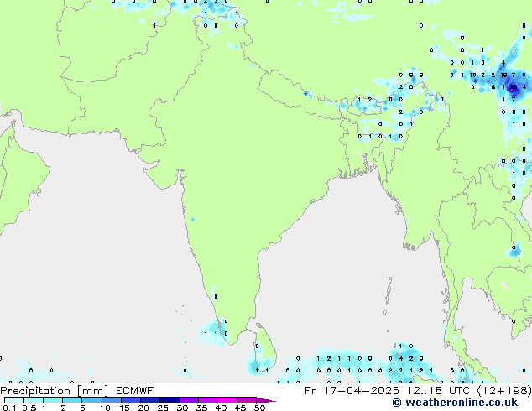Viewport: 532px width, 411px height.
Task: Click the '0.1' legend scale label
Action: (x=9, y=408)
